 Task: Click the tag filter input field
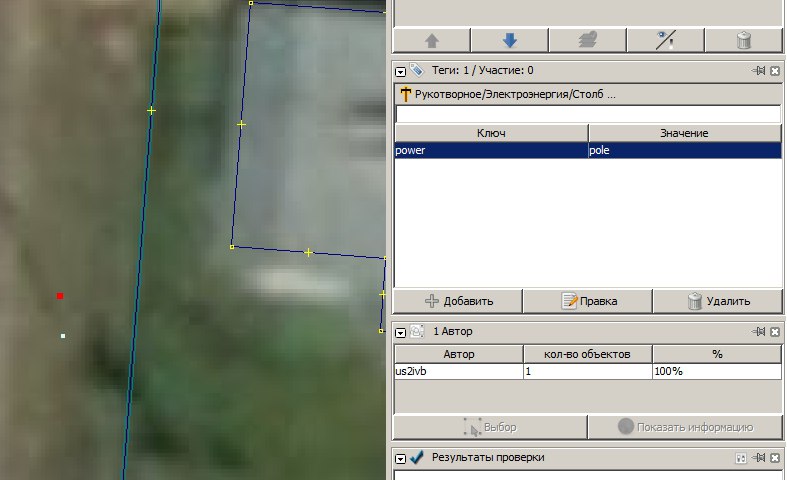(588, 114)
